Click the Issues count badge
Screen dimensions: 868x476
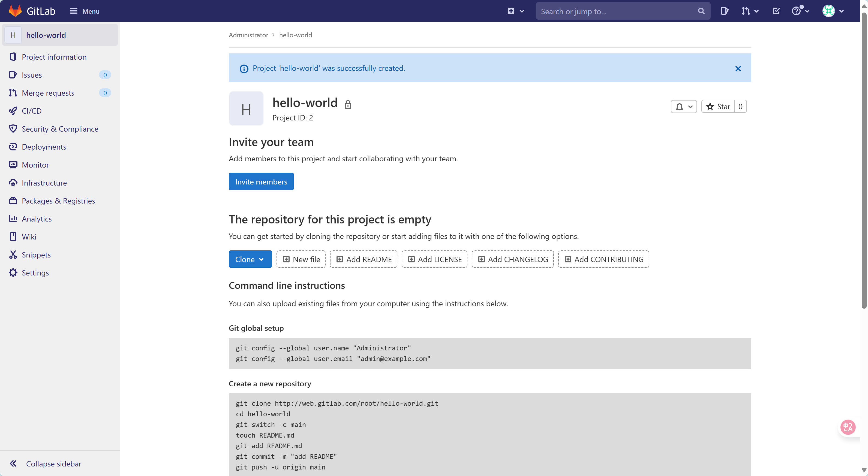[x=105, y=75]
